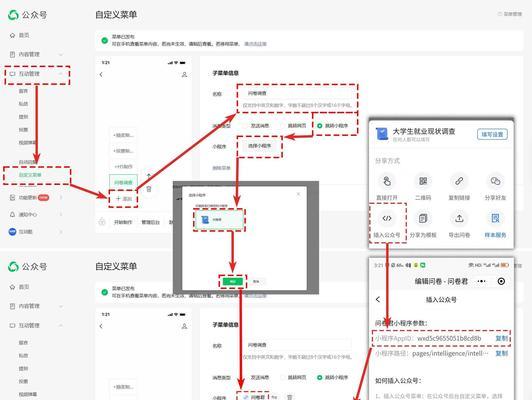532x400 pixels.
Task: Tap profile icon in upper phone preview
Action: (184, 74)
